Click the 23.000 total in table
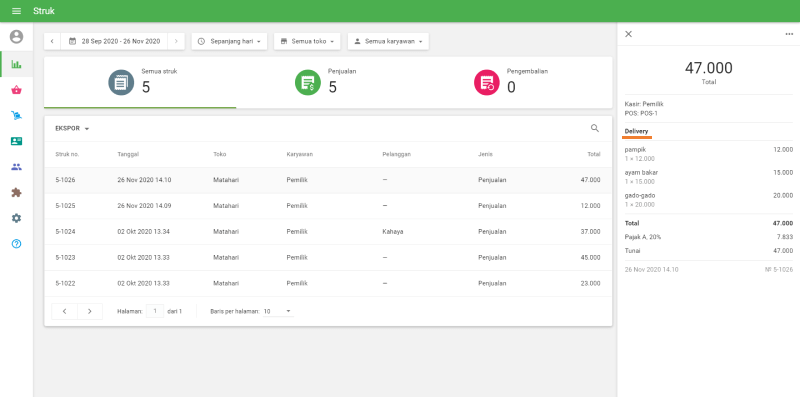This screenshot has height=397, width=800. (591, 283)
